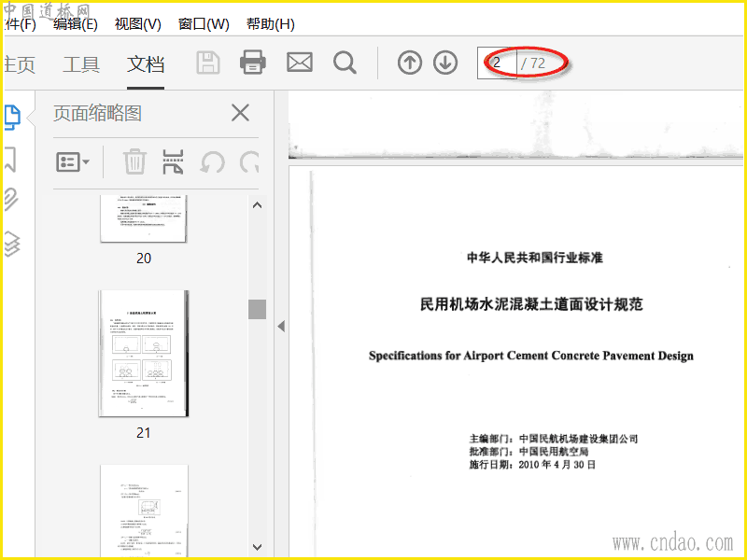Click the title 民用机场水泥混凝土道面设计规范

point(531,304)
